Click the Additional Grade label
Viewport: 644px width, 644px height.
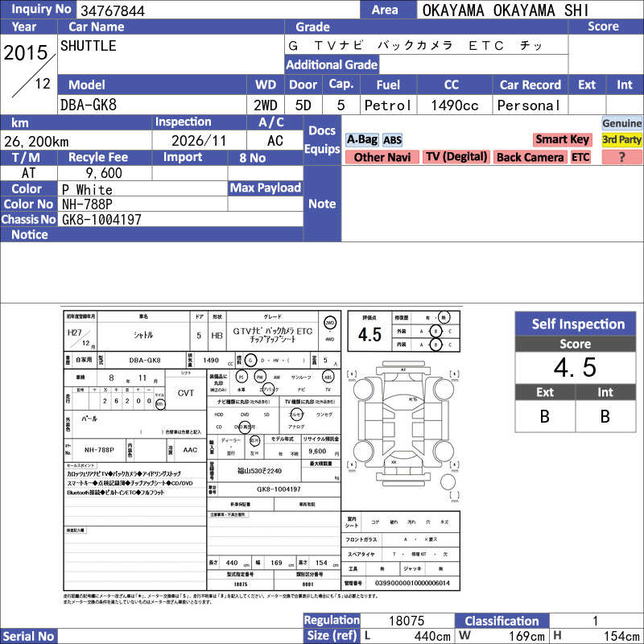332,64
